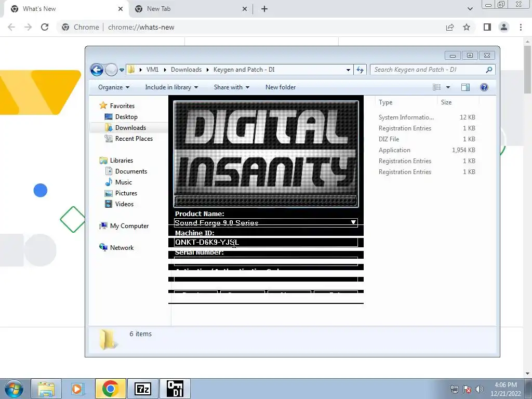Close the New Tab tab
Image resolution: width=532 pixels, height=399 pixels.
(x=245, y=9)
